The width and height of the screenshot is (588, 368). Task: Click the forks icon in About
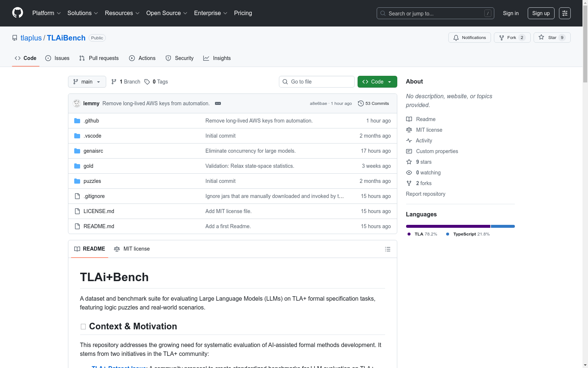(x=409, y=183)
